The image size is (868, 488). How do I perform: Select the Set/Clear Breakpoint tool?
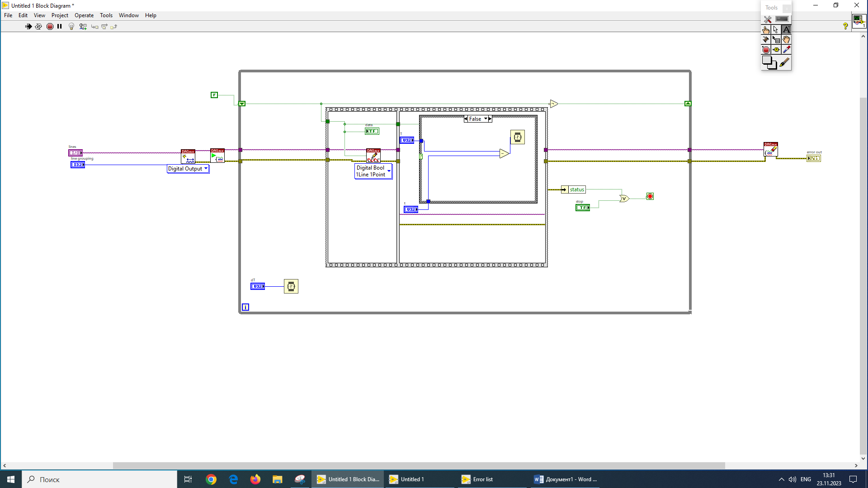click(x=766, y=50)
